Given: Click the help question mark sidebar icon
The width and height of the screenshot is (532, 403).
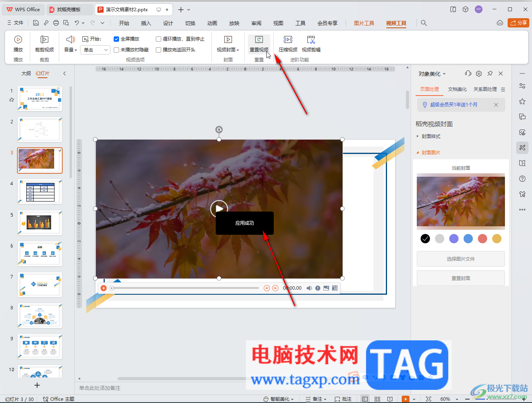Looking at the screenshot, I should 522,179.
